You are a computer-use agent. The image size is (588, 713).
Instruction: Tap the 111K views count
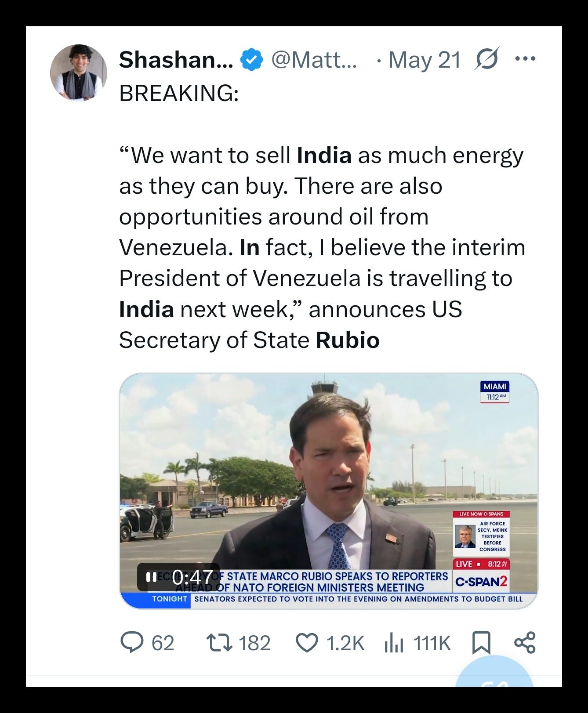(x=432, y=643)
